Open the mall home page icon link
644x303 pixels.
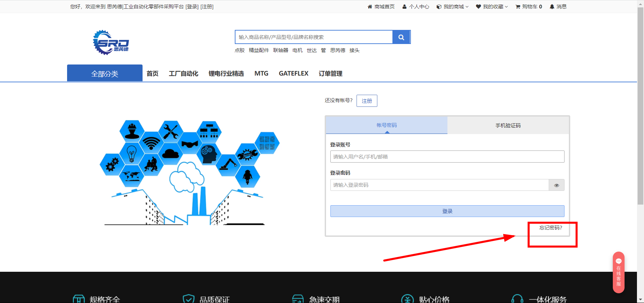pos(370,7)
